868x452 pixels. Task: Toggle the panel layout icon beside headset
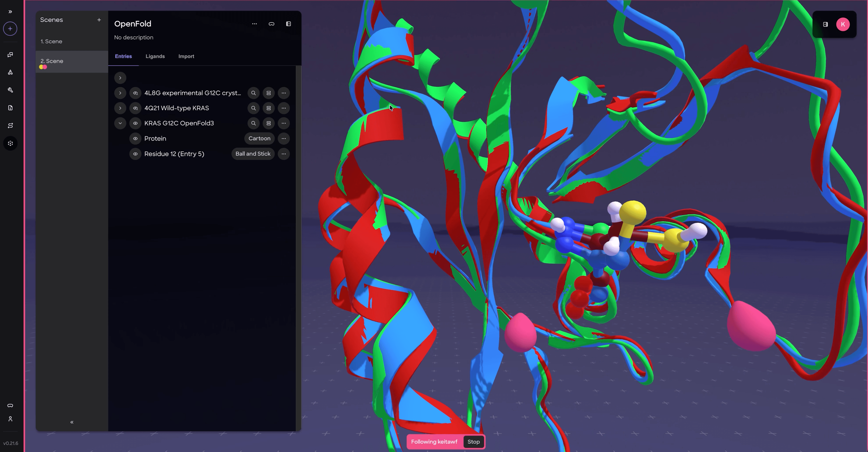tap(289, 24)
